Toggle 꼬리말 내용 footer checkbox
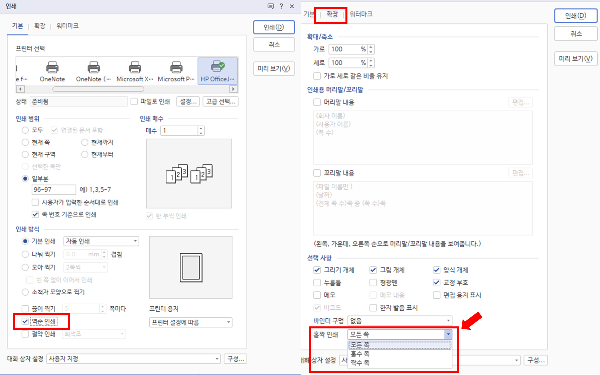This screenshot has height=375, width=600. [x=317, y=173]
